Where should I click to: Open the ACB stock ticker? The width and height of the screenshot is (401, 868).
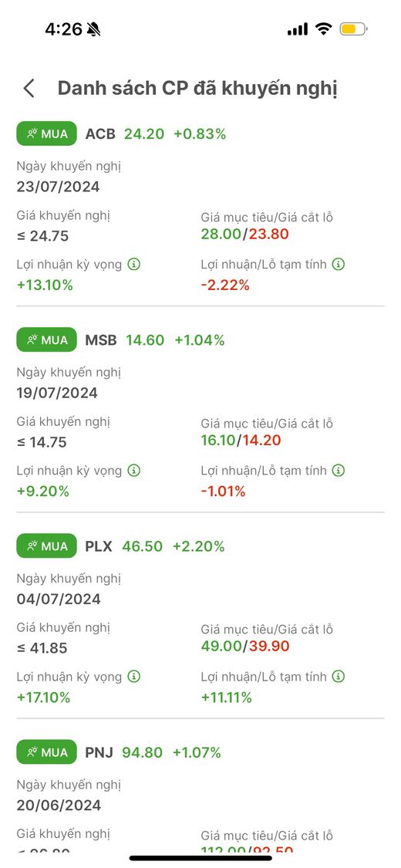click(100, 134)
